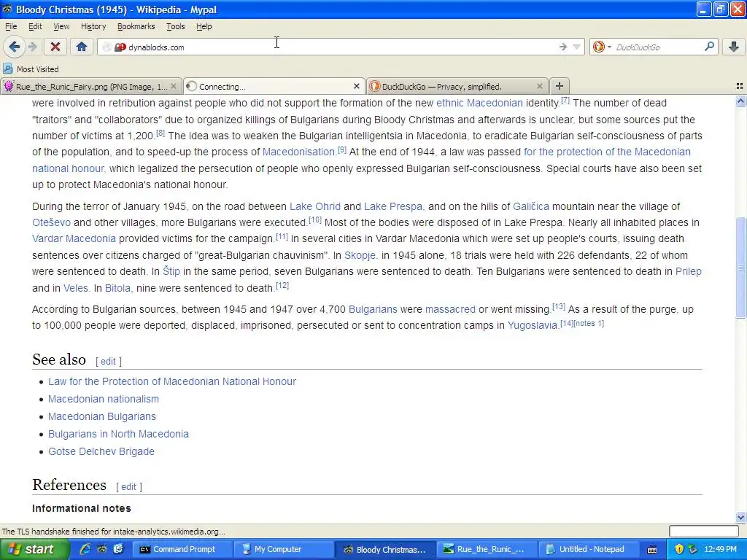This screenshot has height=560, width=747.
Task: Open the Edit menu
Action: pos(35,27)
